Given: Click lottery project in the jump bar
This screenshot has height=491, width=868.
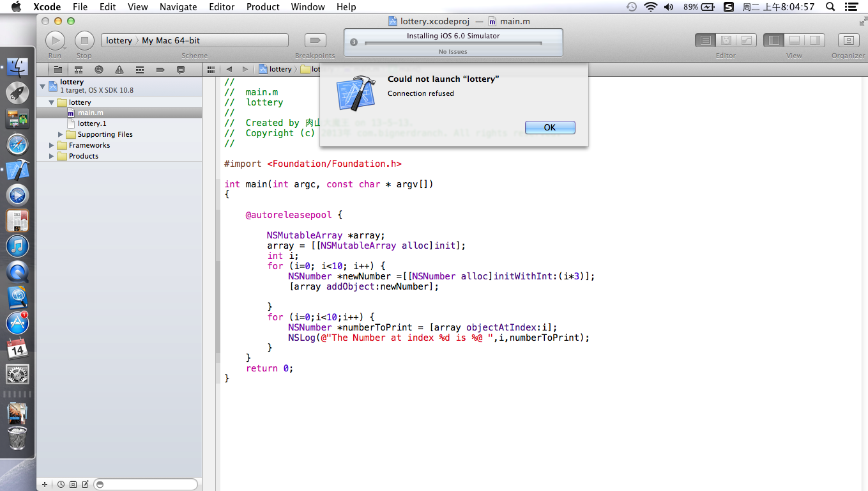Looking at the screenshot, I should [275, 69].
